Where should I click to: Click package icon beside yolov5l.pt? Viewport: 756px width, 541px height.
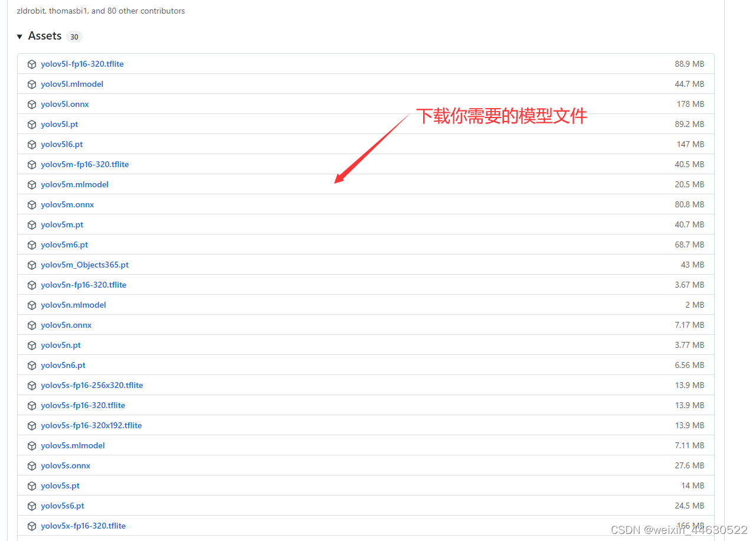[x=32, y=124]
